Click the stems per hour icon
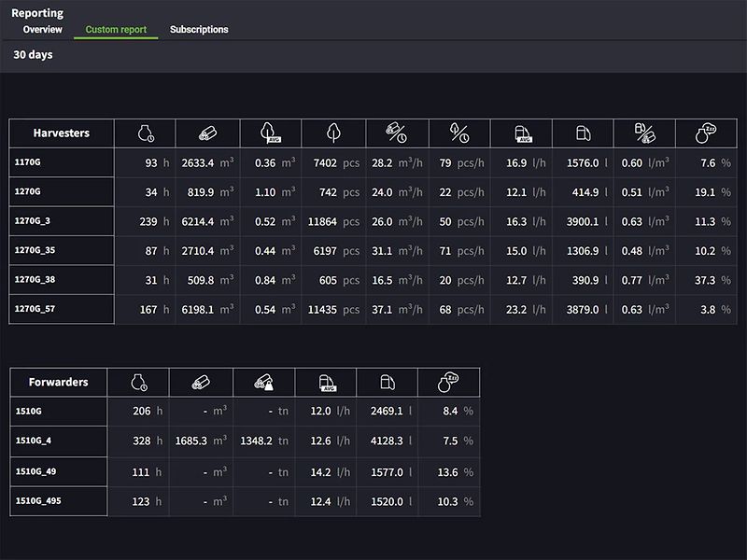The width and height of the screenshot is (747, 560). point(458,133)
